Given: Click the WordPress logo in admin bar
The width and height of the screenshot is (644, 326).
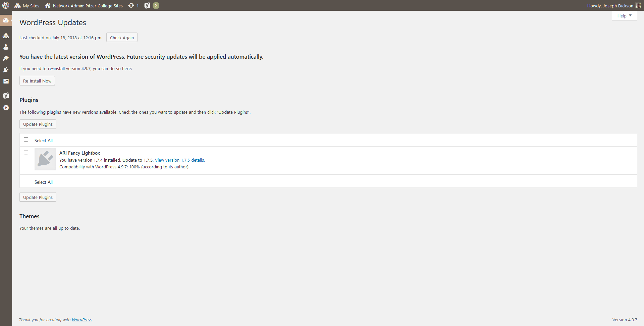Looking at the screenshot, I should [6, 5].
